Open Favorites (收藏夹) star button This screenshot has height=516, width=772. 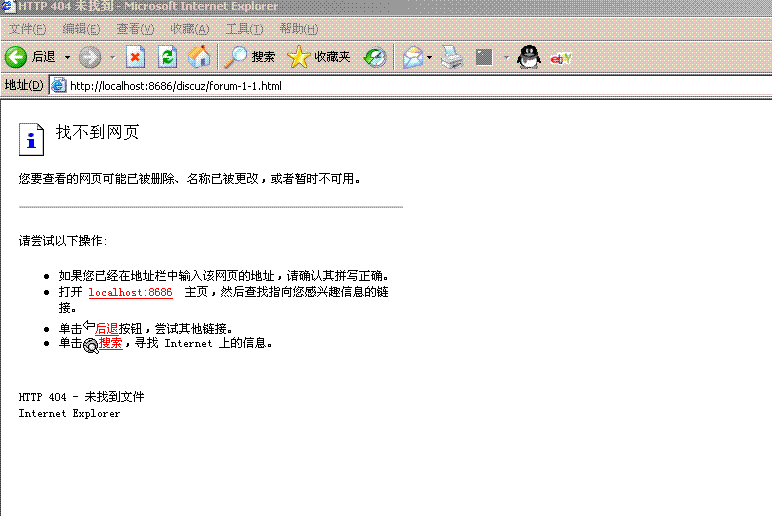319,57
